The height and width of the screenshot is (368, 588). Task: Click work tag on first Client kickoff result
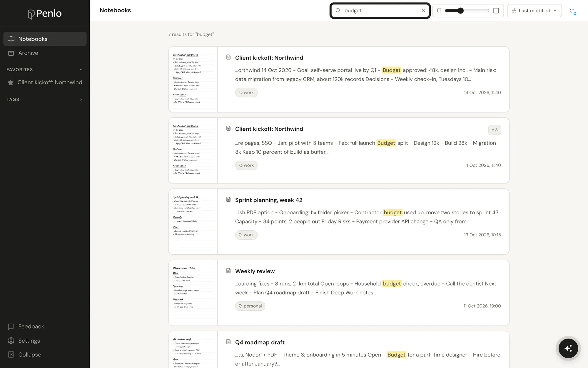[x=246, y=92]
